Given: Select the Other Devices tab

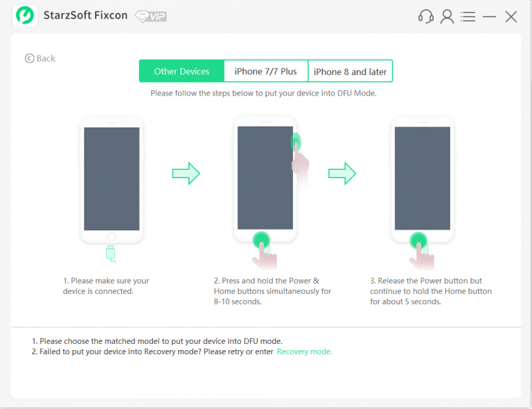Looking at the screenshot, I should 181,71.
